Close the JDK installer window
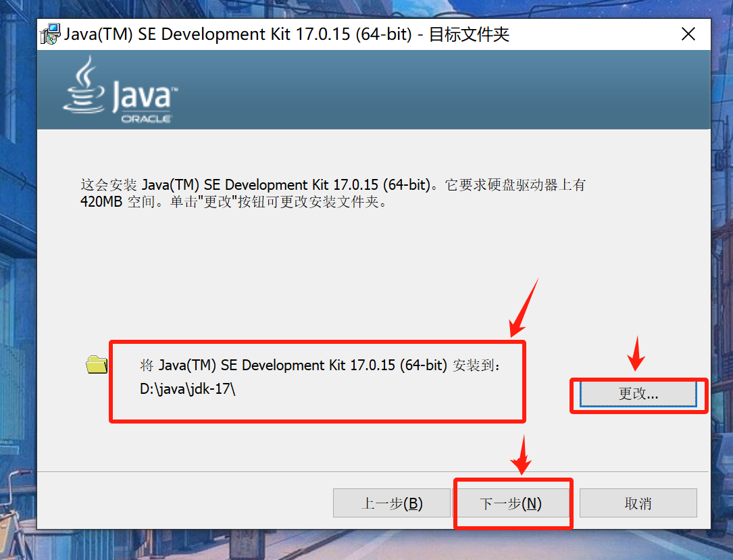The height and width of the screenshot is (560, 733). point(688,34)
